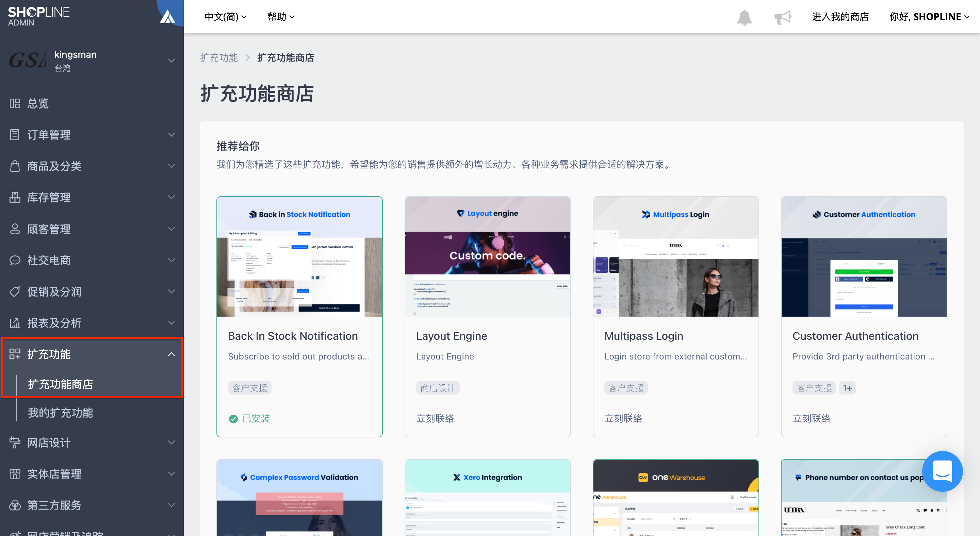Click the 顾客管理 person icon
The height and width of the screenshot is (536, 980).
coord(15,229)
